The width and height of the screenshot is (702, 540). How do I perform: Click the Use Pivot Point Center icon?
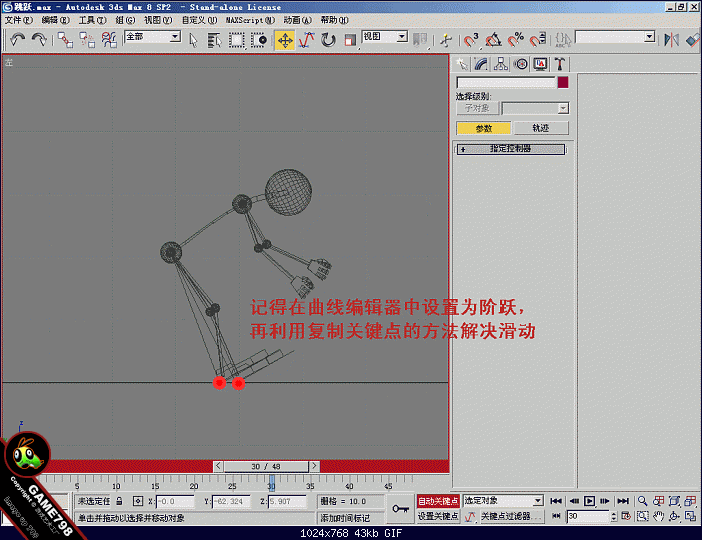point(420,40)
